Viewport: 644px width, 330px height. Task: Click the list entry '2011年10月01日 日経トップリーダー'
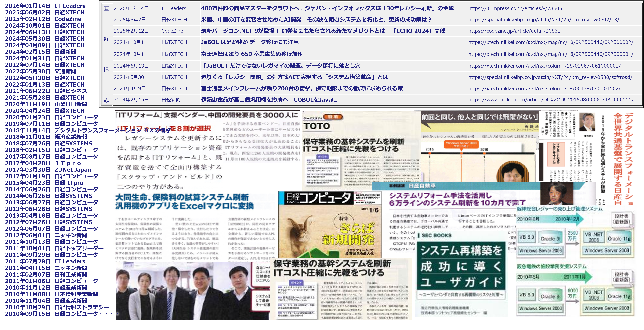54,248
